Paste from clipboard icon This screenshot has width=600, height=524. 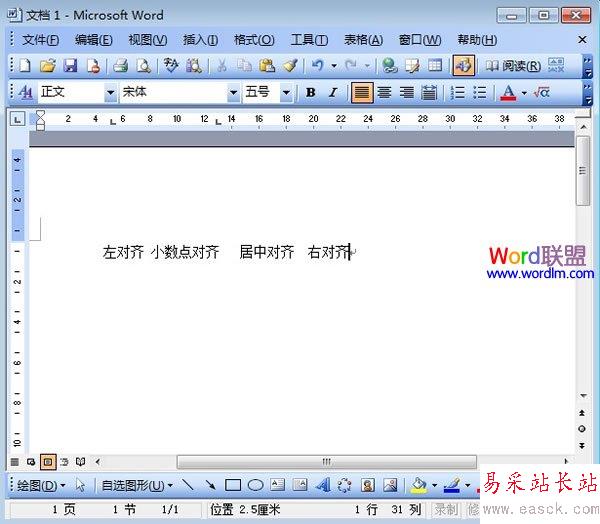coord(267,66)
